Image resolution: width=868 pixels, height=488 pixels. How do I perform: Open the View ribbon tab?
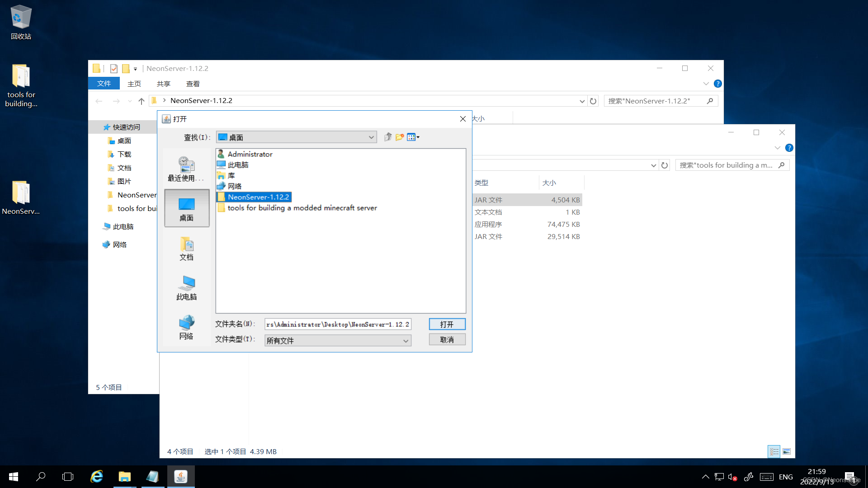tap(193, 84)
